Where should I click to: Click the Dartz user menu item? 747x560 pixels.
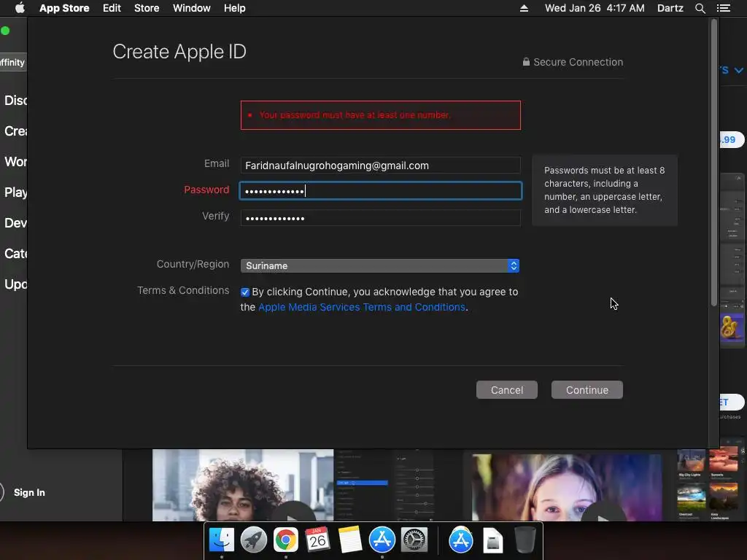[x=670, y=8]
